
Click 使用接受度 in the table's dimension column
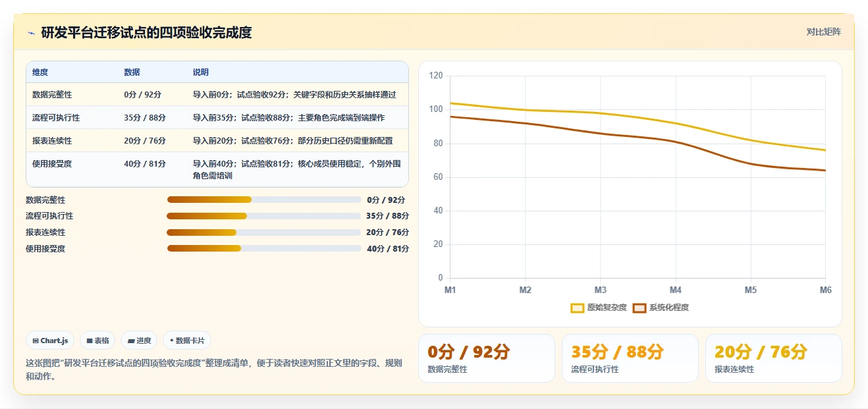[52, 164]
